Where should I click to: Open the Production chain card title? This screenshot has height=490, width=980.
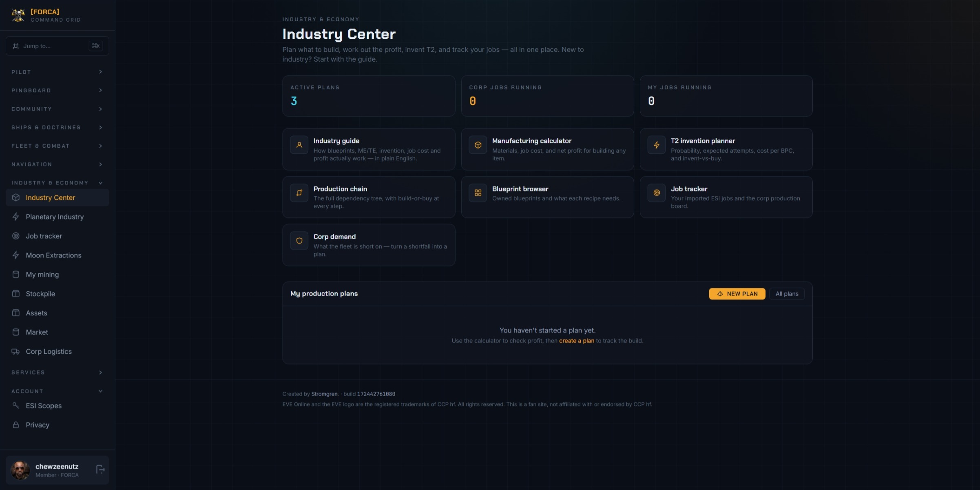coord(340,189)
